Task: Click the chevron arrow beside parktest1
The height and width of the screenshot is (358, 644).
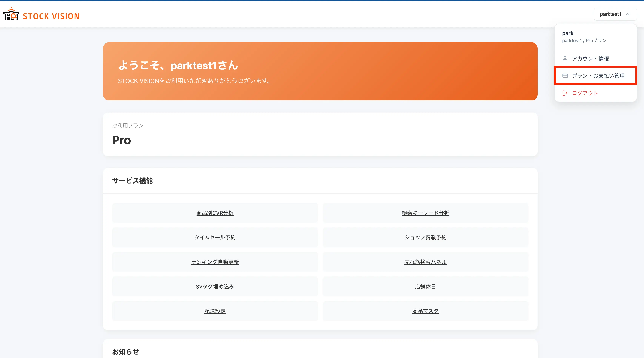Action: [628, 14]
